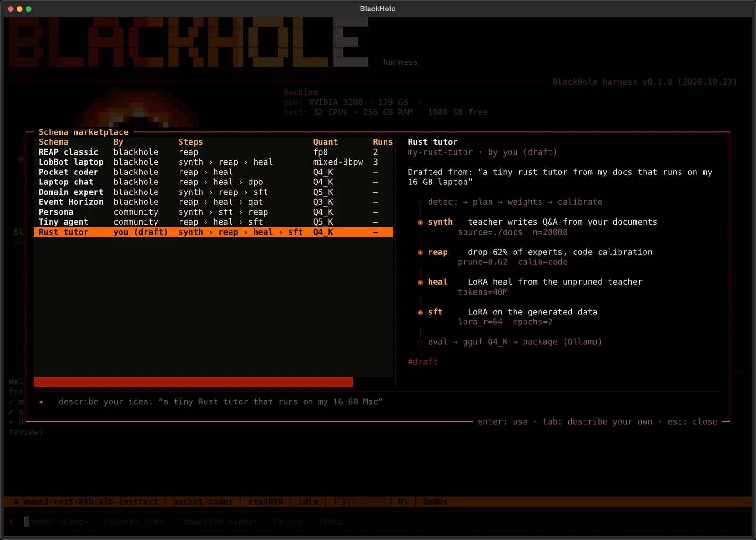Click the source=./docs parameter

pyautogui.click(x=490, y=232)
